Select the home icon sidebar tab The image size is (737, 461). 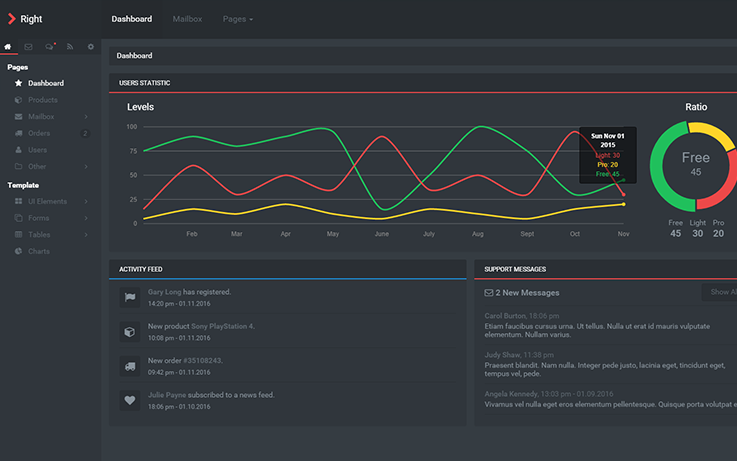coord(8,47)
